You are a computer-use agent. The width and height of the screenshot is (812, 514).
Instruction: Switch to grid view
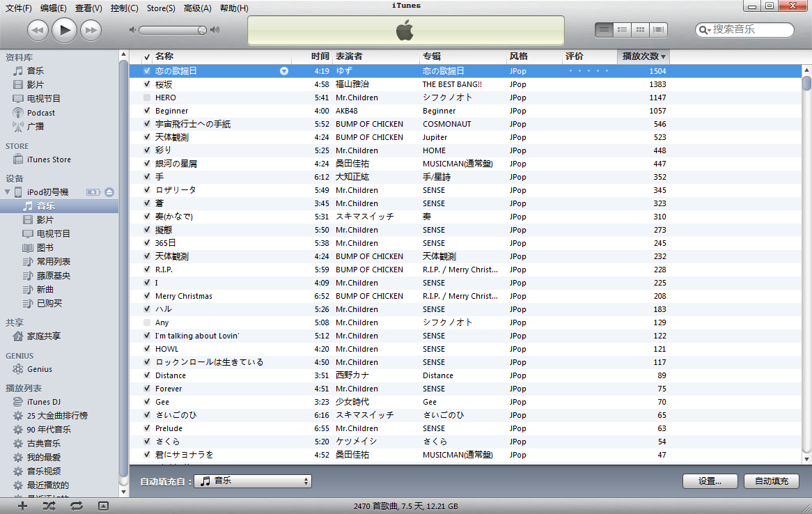pos(640,29)
